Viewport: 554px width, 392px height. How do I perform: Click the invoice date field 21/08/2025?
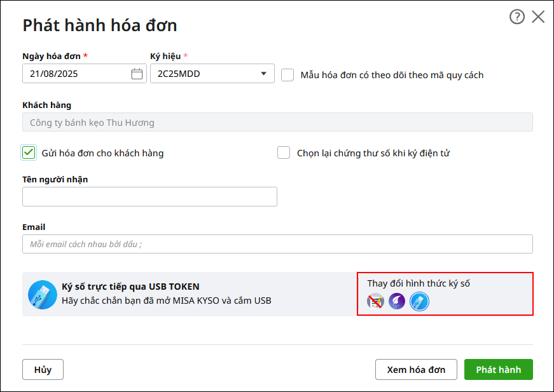(x=75, y=74)
